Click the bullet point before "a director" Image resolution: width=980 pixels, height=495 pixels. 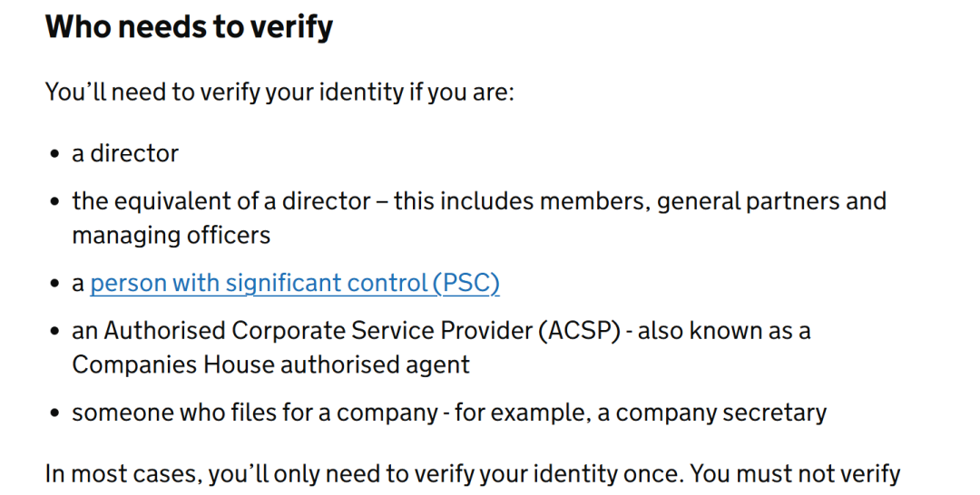[55, 154]
